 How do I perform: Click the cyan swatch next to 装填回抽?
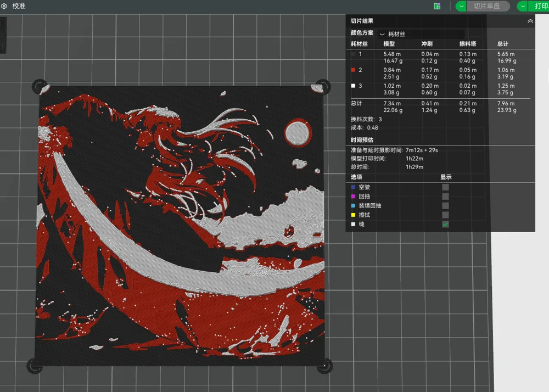pos(353,206)
